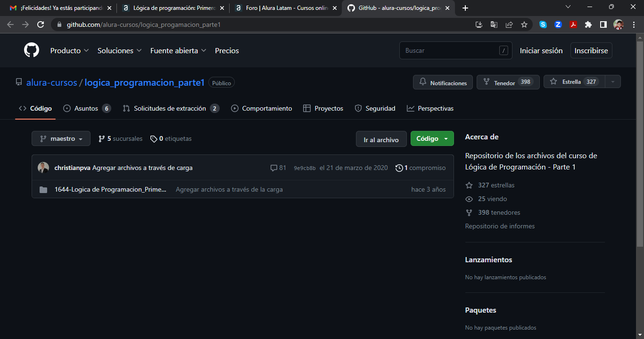Click the Tenedor fork button

tap(508, 82)
